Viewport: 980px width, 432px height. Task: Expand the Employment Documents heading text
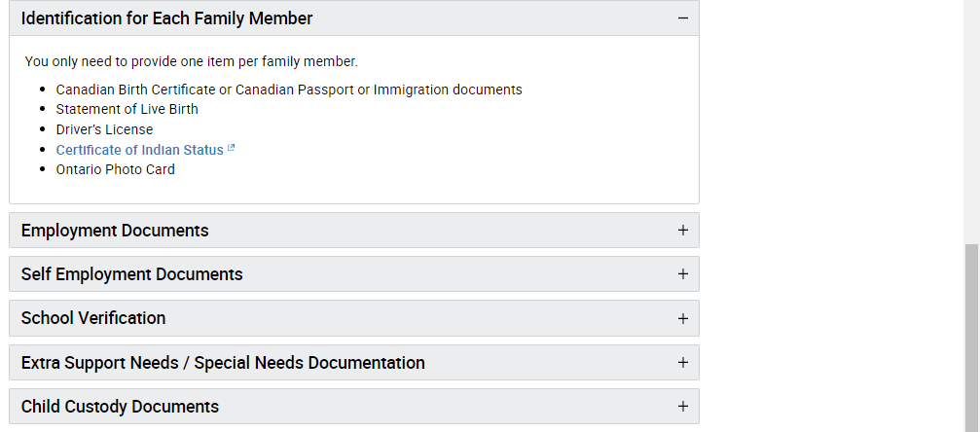pyautogui.click(x=115, y=230)
